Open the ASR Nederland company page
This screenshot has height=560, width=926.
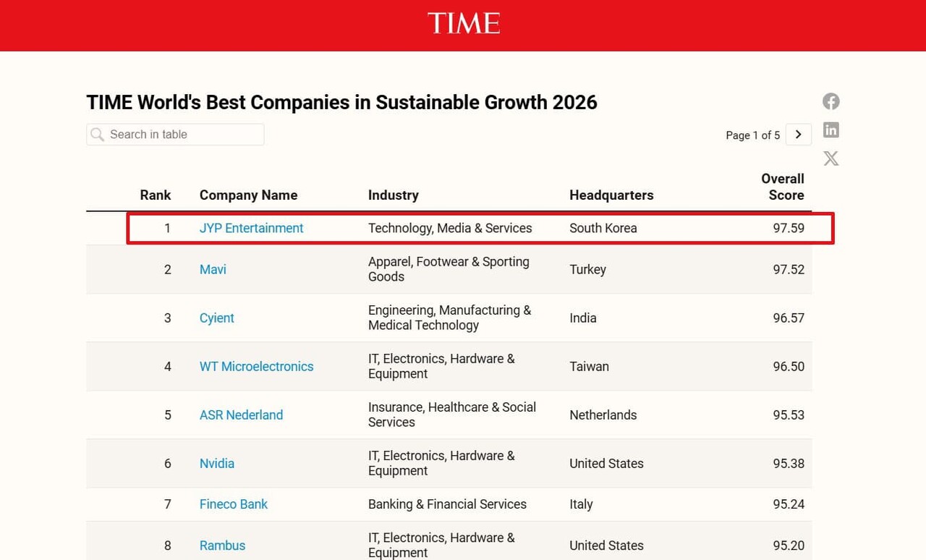click(x=241, y=415)
